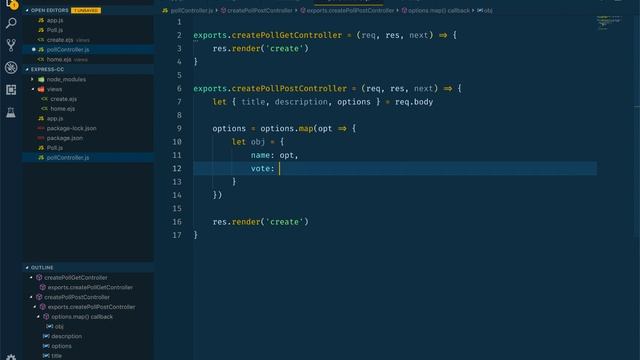The image size is (640, 360).
Task: Jump to title variable in Outline
Action: [x=56, y=356]
